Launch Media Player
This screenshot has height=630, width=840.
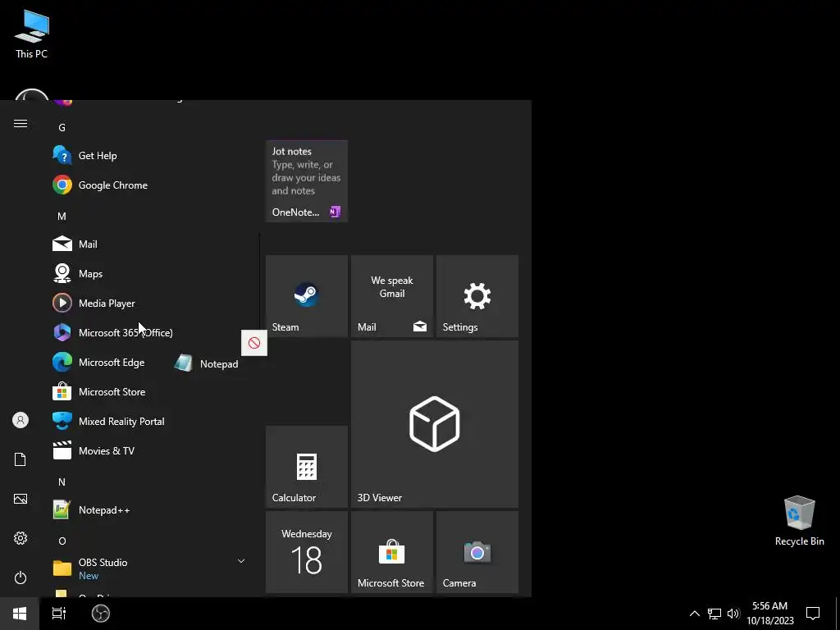[x=150, y=303]
